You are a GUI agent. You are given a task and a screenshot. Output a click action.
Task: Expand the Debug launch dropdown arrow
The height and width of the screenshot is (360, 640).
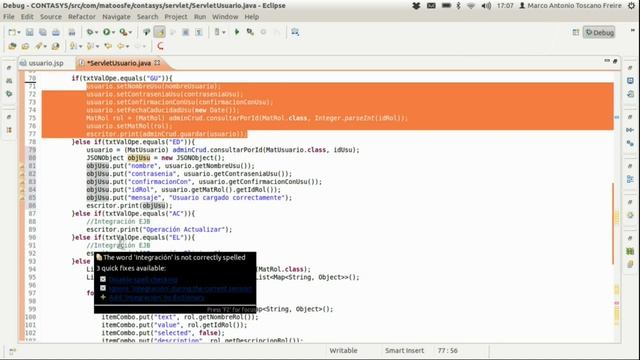click(96, 33)
